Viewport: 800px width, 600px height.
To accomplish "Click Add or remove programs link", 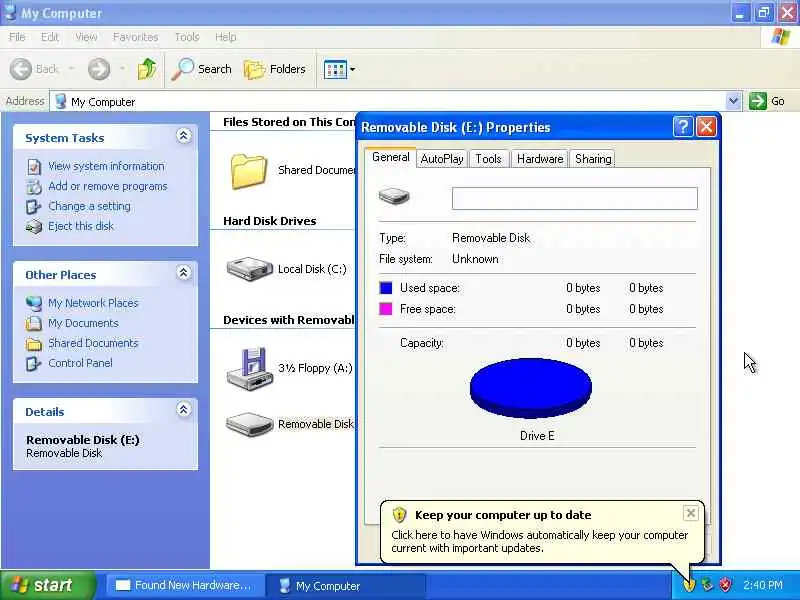I will pyautogui.click(x=108, y=186).
